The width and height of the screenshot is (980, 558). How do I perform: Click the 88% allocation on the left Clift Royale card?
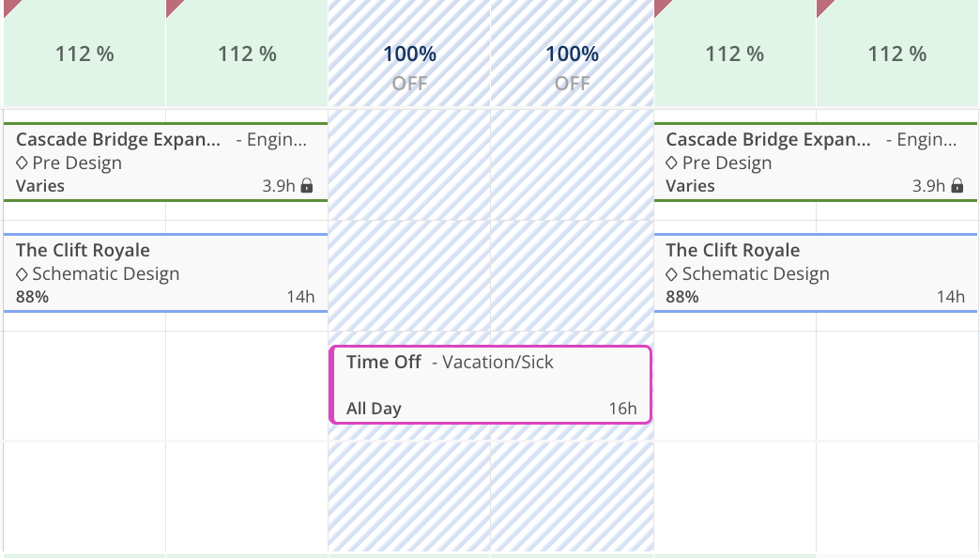pos(33,297)
